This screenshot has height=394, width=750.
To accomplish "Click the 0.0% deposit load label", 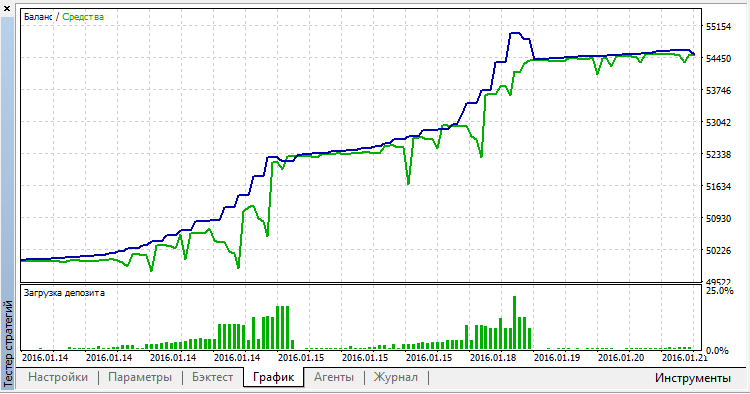I will [x=717, y=351].
